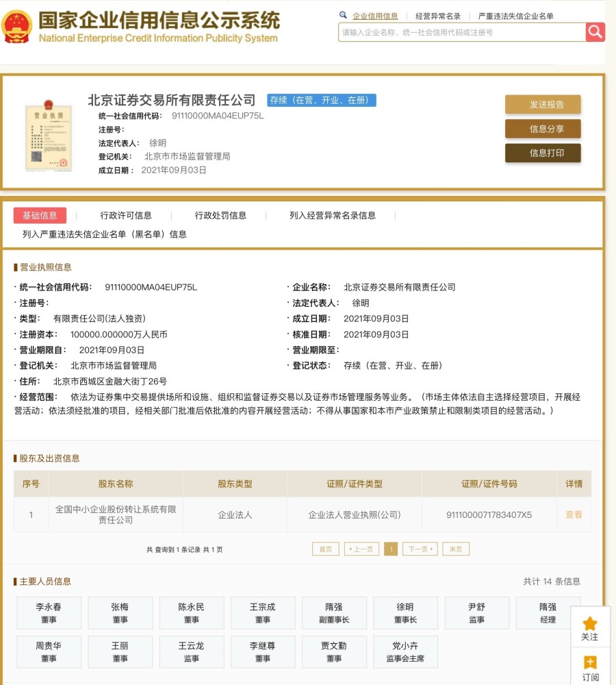
Task: Click certificate number 911100007178340​7X5
Action: click(489, 514)
